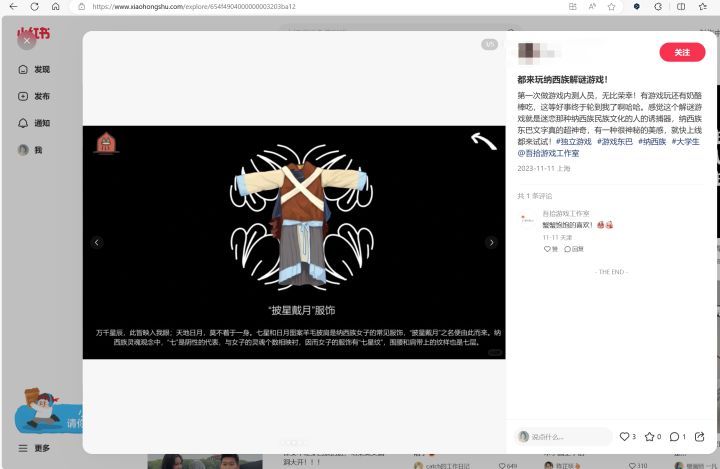Screen dimensions: 720x469
Task: Open 发现 in the sidebar
Action: tap(34, 69)
